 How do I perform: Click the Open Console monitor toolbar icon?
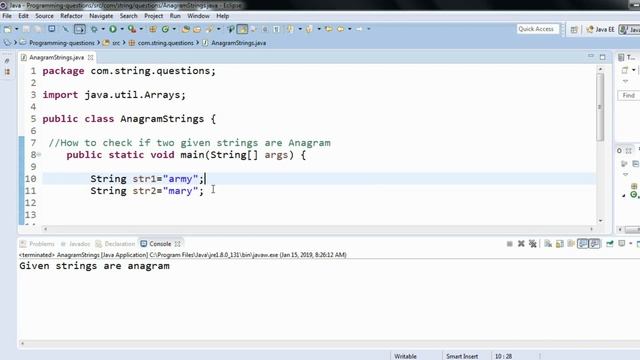pos(51,29)
